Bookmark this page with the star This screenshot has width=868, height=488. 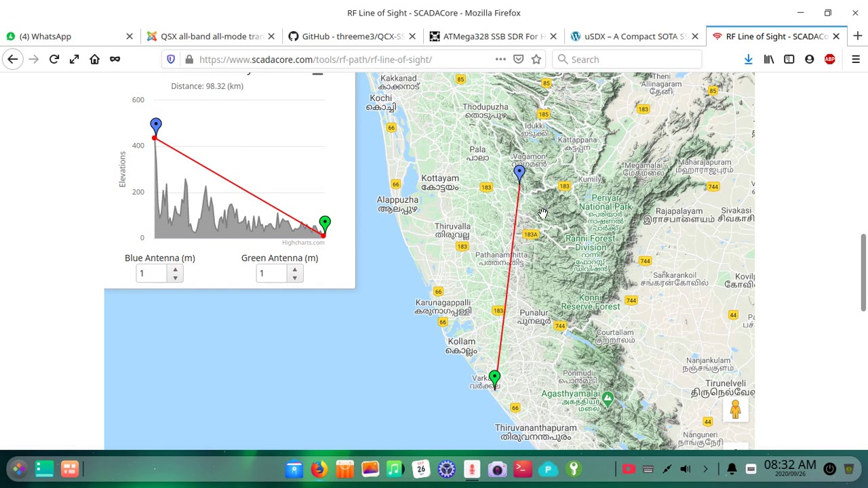point(536,60)
